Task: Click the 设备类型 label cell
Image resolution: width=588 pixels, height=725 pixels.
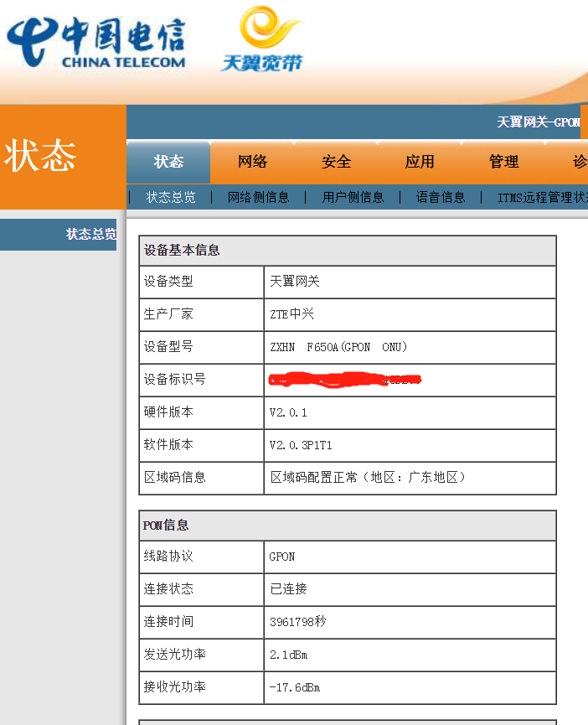Action: 201,282
